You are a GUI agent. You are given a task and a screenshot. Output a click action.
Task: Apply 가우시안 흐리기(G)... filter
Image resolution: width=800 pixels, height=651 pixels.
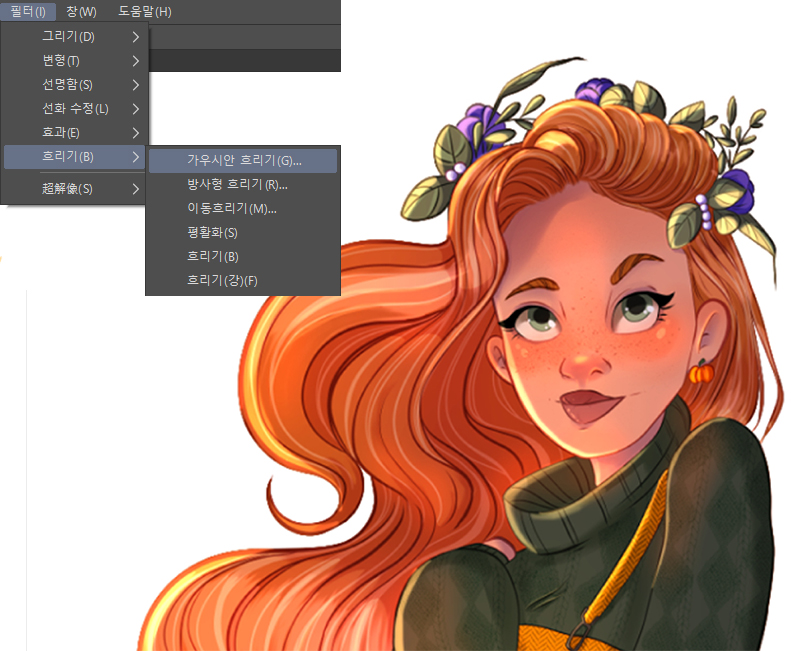[x=243, y=160]
